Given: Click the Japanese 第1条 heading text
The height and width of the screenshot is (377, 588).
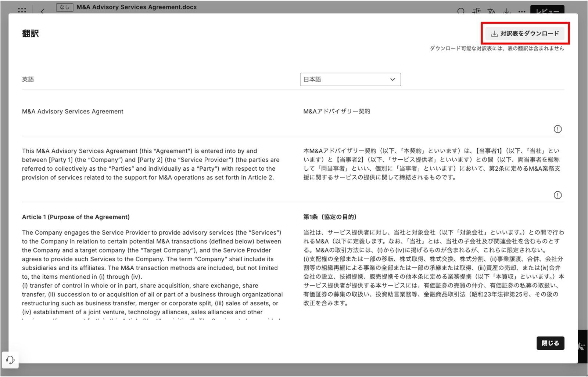Looking at the screenshot, I should (330, 217).
